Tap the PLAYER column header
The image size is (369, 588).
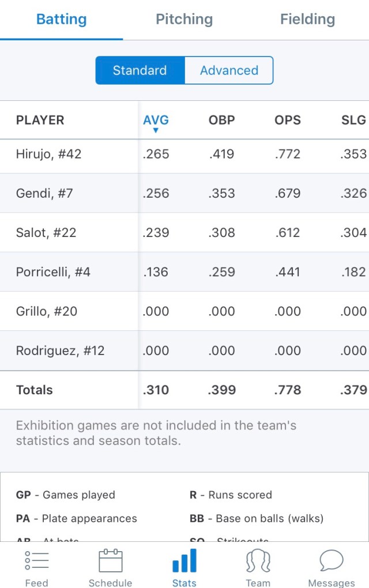coord(40,120)
